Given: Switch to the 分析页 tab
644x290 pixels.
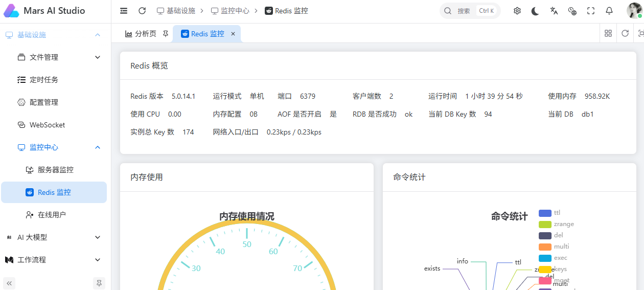Looking at the screenshot, I should pyautogui.click(x=141, y=34).
